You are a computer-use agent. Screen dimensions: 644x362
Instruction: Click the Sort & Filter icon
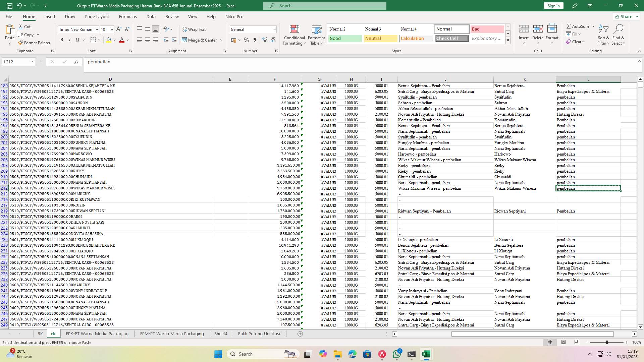603,34
